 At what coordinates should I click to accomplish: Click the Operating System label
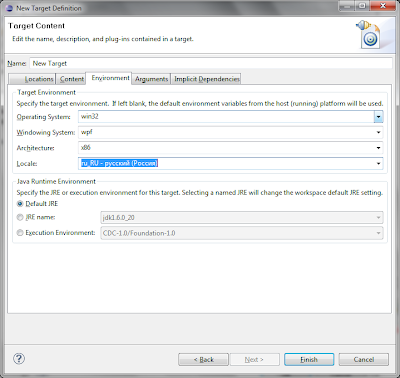coord(44,117)
